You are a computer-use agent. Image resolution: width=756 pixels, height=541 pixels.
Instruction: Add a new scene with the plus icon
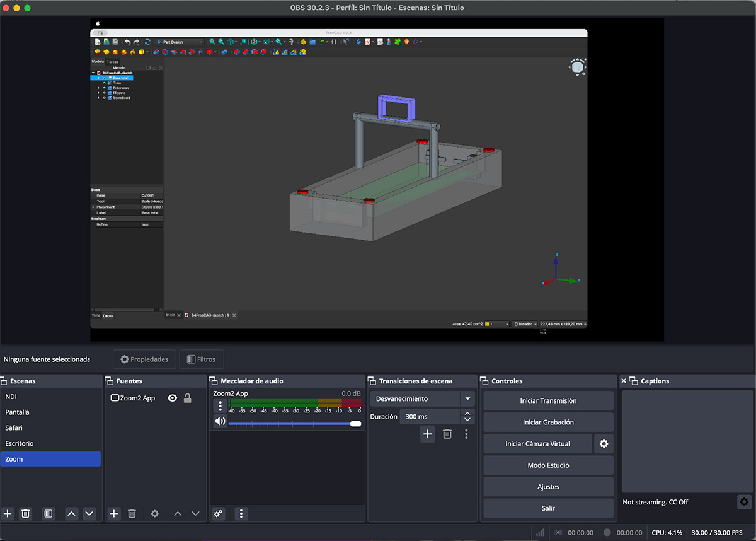8,514
